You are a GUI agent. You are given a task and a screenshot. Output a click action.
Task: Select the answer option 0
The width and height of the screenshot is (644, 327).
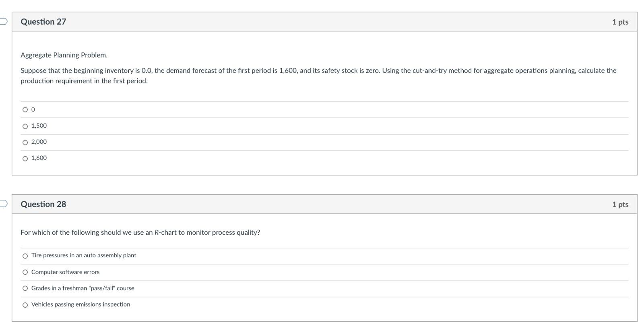tap(25, 109)
